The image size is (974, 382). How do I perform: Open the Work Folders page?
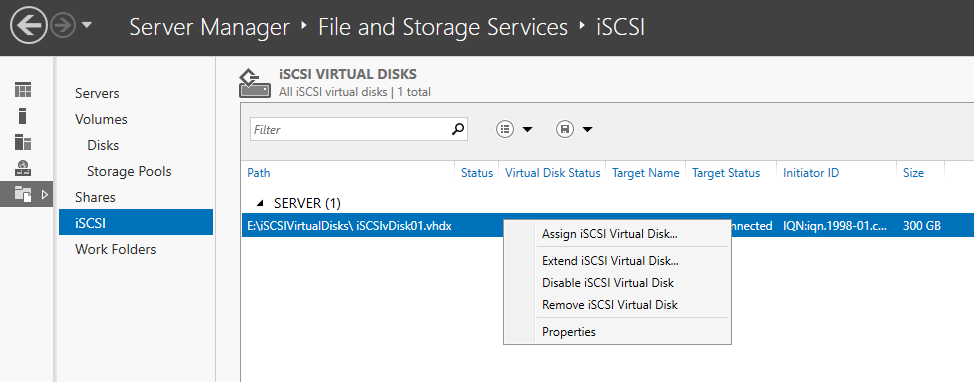click(116, 249)
